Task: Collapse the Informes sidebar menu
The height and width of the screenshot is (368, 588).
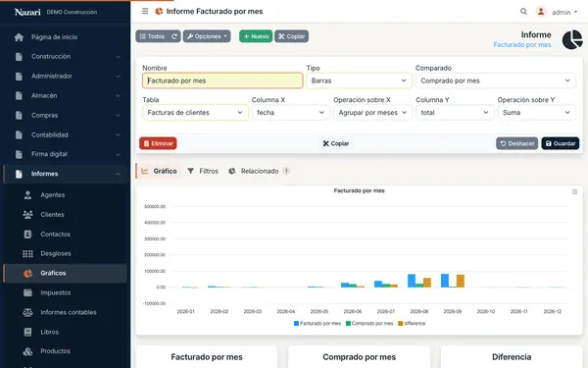Action: [67, 174]
